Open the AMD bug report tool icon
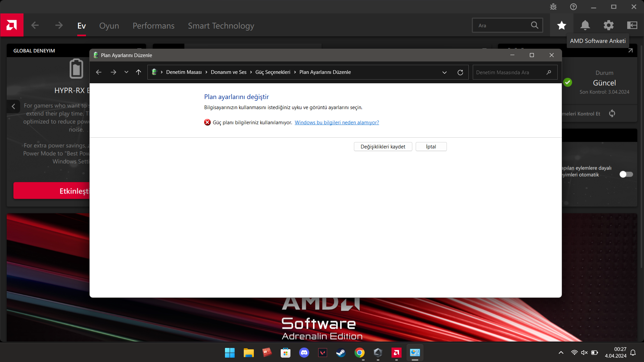 pyautogui.click(x=553, y=7)
